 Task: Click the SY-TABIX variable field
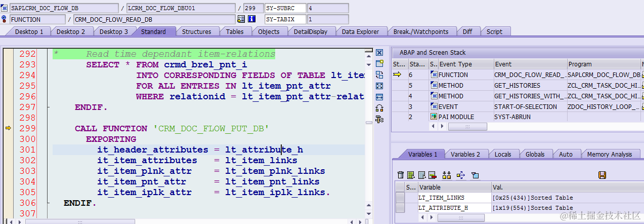285,19
